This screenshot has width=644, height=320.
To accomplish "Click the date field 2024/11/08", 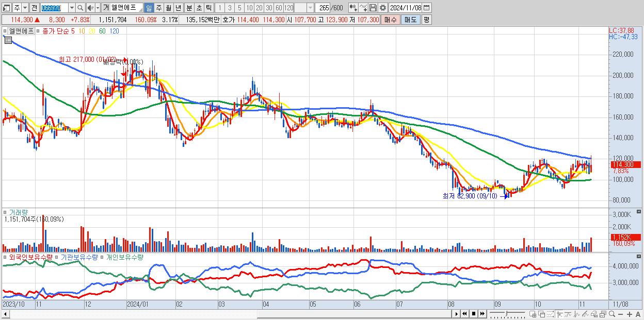I will pyautogui.click(x=406, y=8).
